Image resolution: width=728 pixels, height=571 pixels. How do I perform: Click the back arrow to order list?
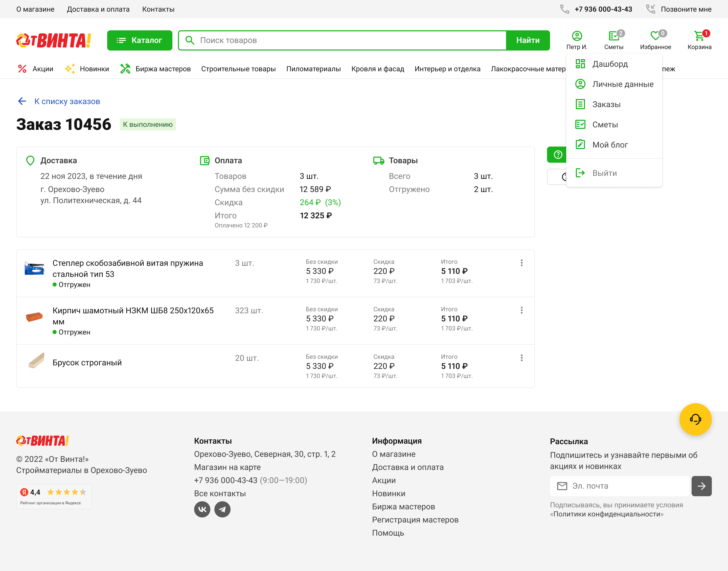[x=22, y=101]
